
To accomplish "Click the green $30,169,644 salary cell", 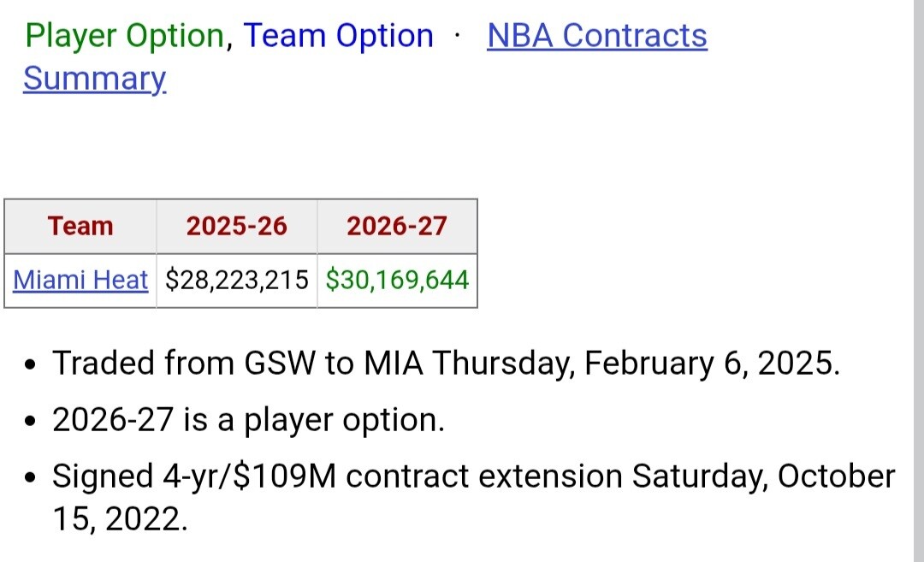I will click(397, 280).
